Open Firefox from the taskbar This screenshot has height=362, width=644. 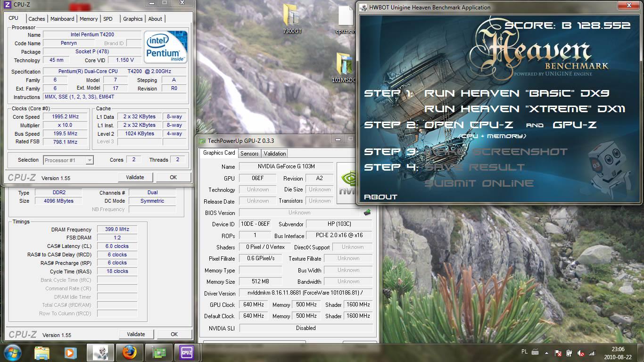(129, 353)
